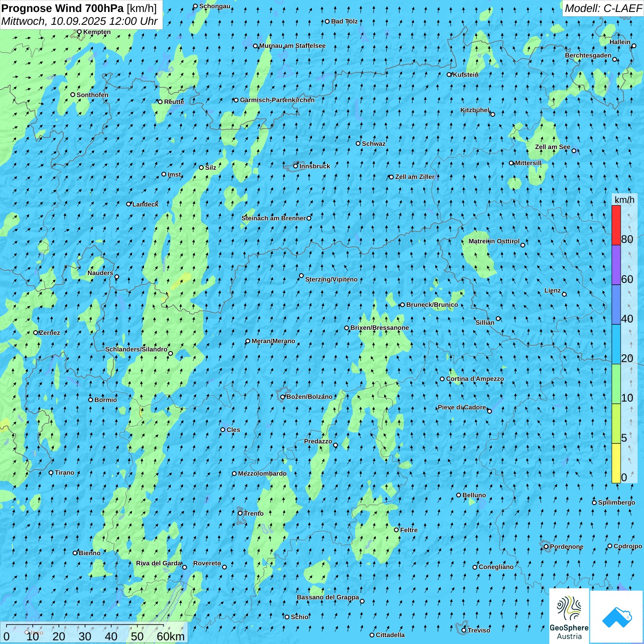This screenshot has width=644, height=644.
Task: Click the Reutte label
Action: coord(174,102)
